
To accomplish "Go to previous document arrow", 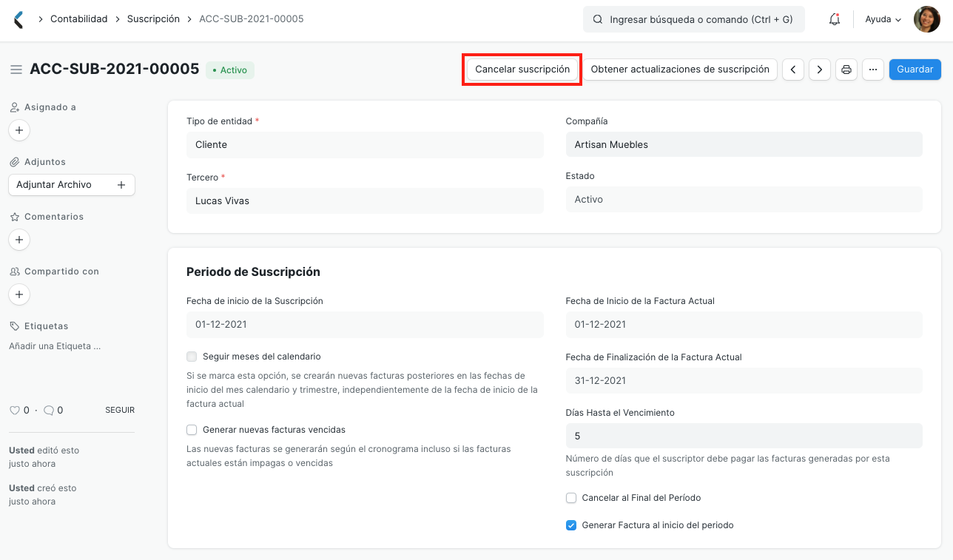I will [793, 70].
